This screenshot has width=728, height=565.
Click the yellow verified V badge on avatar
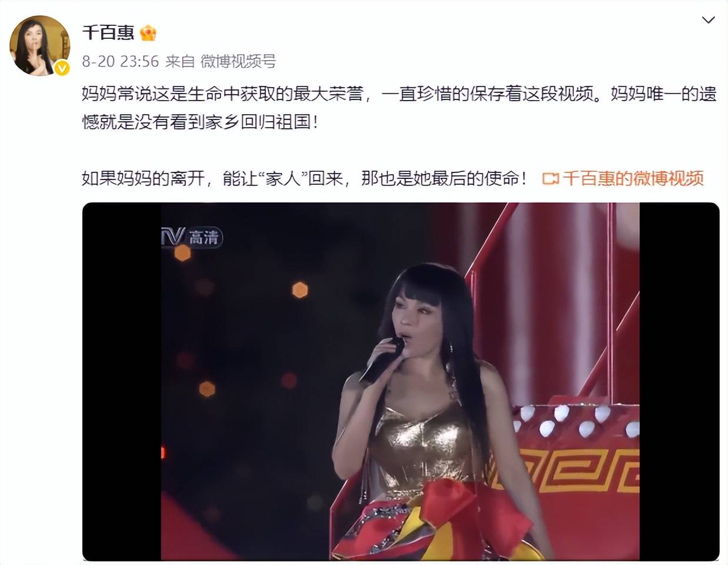pos(62,68)
